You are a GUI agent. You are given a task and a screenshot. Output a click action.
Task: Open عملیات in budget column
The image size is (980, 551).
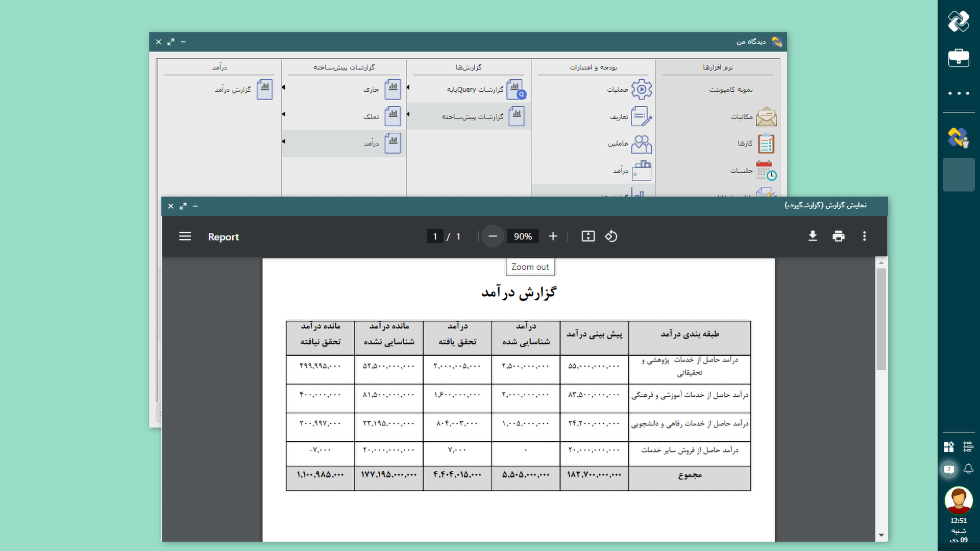629,89
